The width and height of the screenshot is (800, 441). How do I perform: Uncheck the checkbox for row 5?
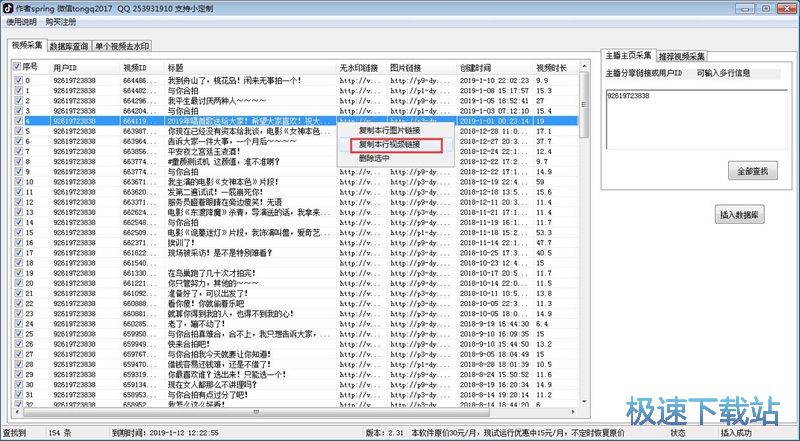[x=19, y=131]
